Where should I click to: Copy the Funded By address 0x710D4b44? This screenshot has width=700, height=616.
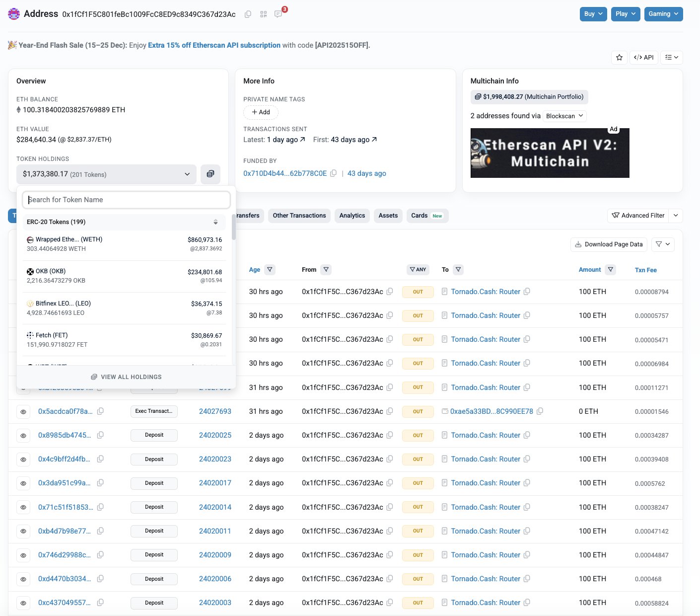click(x=334, y=173)
